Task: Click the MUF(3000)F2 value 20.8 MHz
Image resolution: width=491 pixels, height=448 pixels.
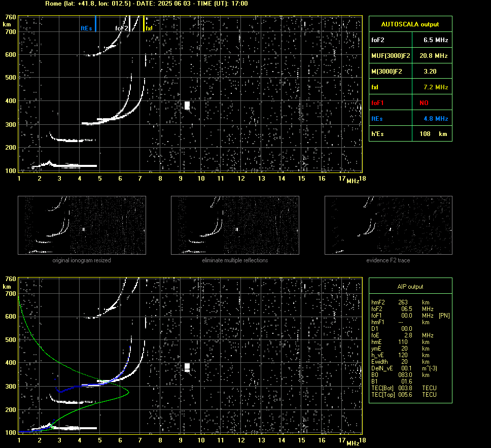Action: (x=433, y=56)
